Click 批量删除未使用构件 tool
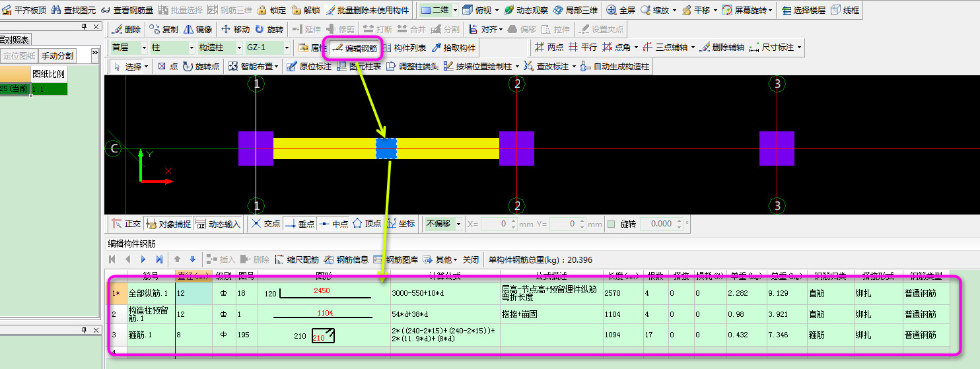 point(367,10)
